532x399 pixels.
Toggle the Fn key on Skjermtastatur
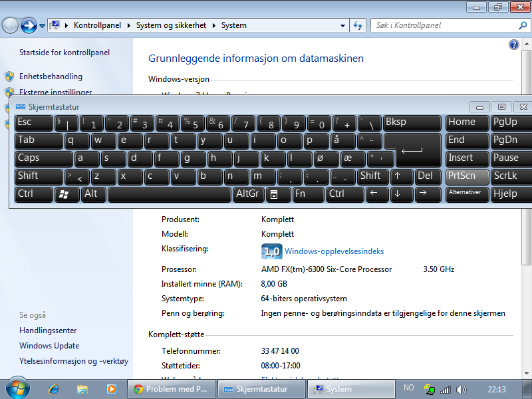pos(308,195)
